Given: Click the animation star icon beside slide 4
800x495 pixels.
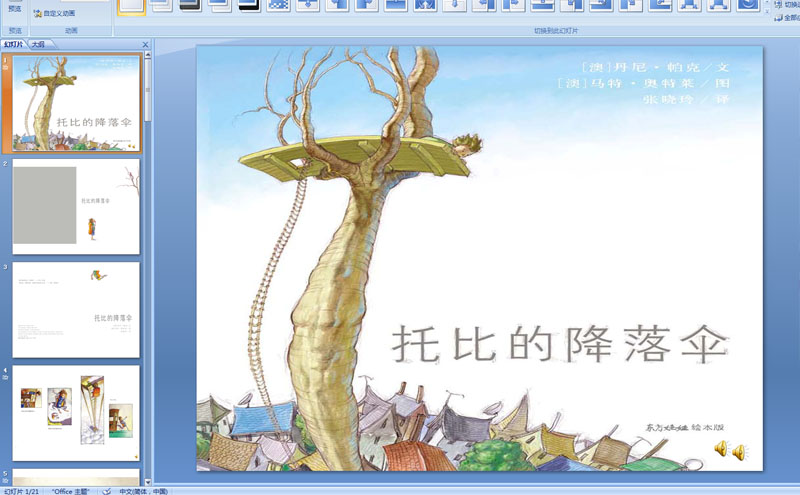Looking at the screenshot, I should click(x=6, y=377).
